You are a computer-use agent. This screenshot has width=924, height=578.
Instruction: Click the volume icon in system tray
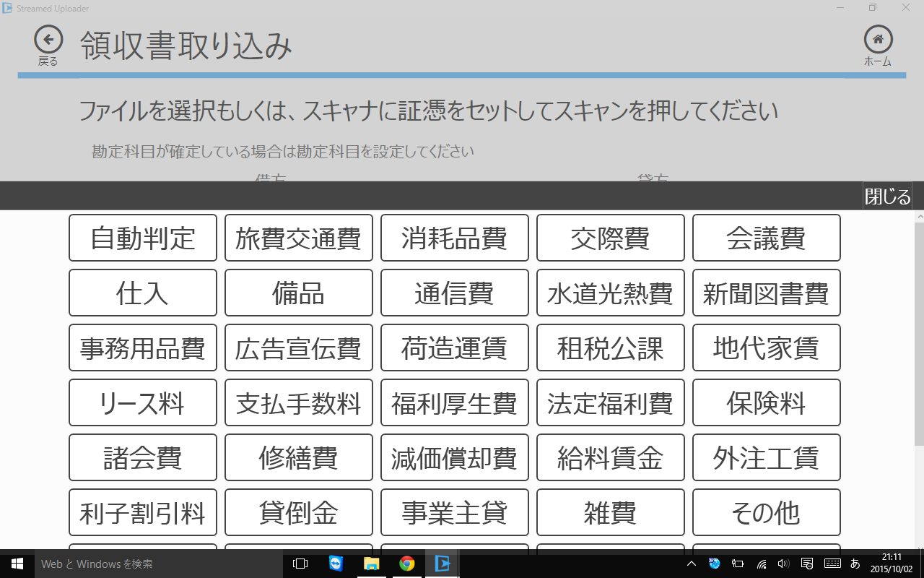(783, 563)
